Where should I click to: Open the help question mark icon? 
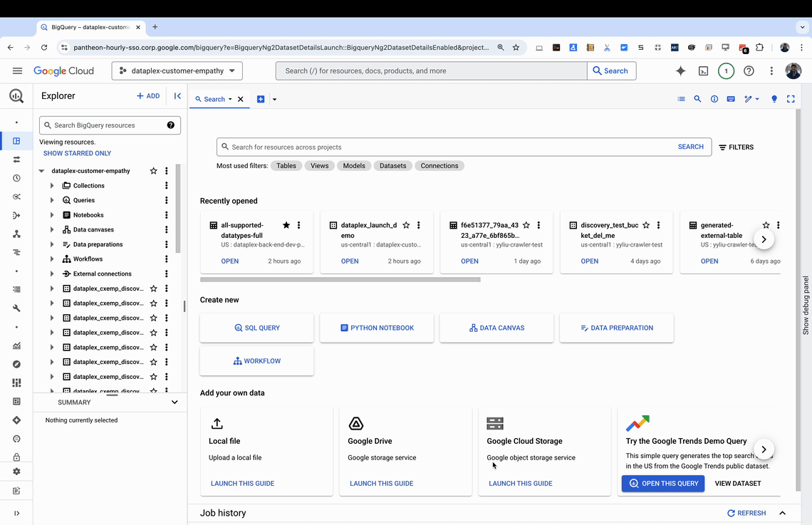749,71
